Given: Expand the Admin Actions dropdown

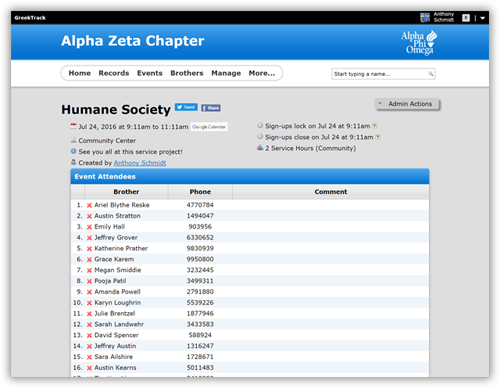Looking at the screenshot, I should tap(407, 104).
